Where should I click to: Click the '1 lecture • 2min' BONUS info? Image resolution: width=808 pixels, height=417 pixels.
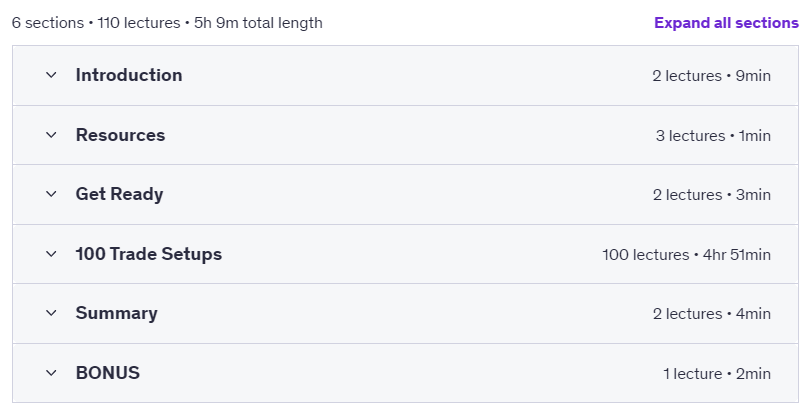(x=717, y=374)
